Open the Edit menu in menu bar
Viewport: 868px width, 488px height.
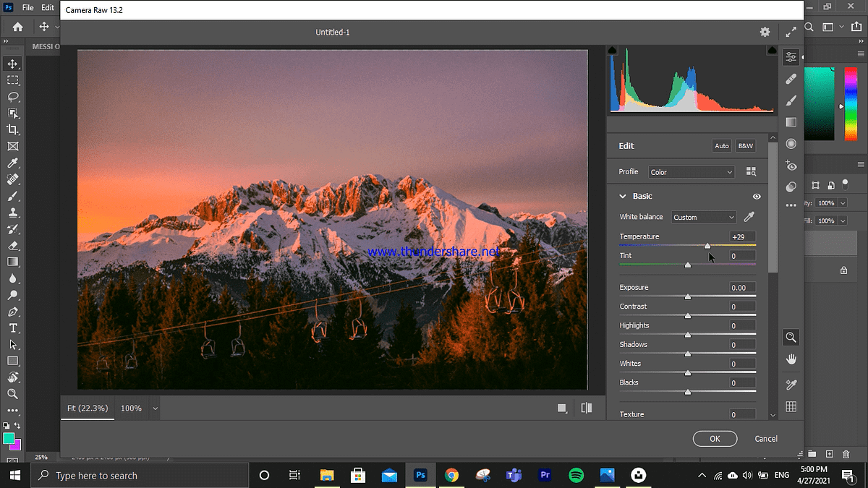click(x=48, y=7)
